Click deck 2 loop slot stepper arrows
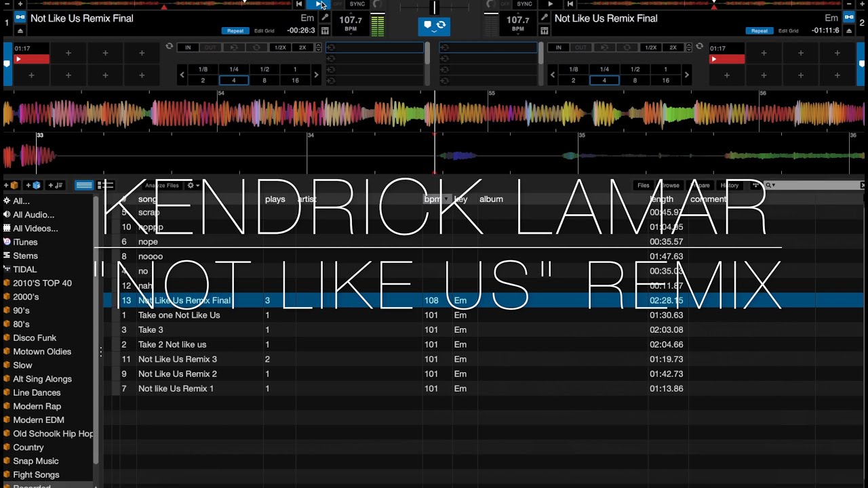The image size is (868, 488). pos(689,47)
